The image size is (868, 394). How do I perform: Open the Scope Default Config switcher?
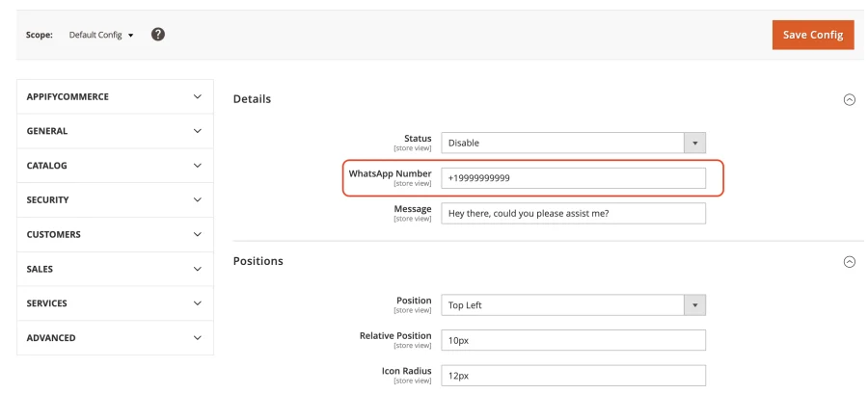[101, 35]
